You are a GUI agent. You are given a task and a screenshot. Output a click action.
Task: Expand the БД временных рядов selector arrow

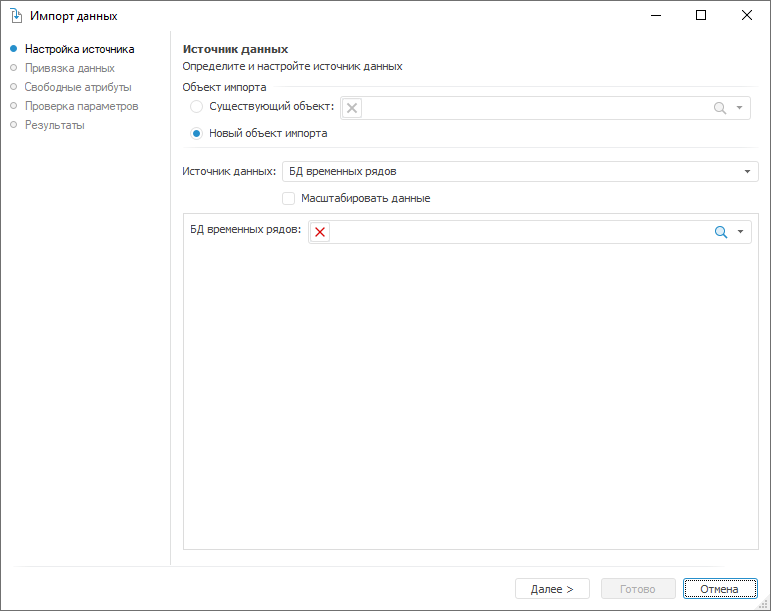pos(741,232)
